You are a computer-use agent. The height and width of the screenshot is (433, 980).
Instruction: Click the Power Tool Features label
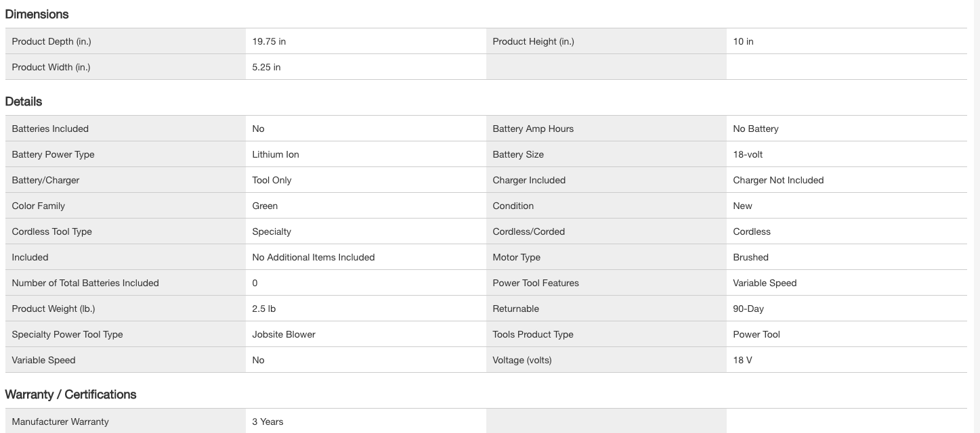coord(536,283)
